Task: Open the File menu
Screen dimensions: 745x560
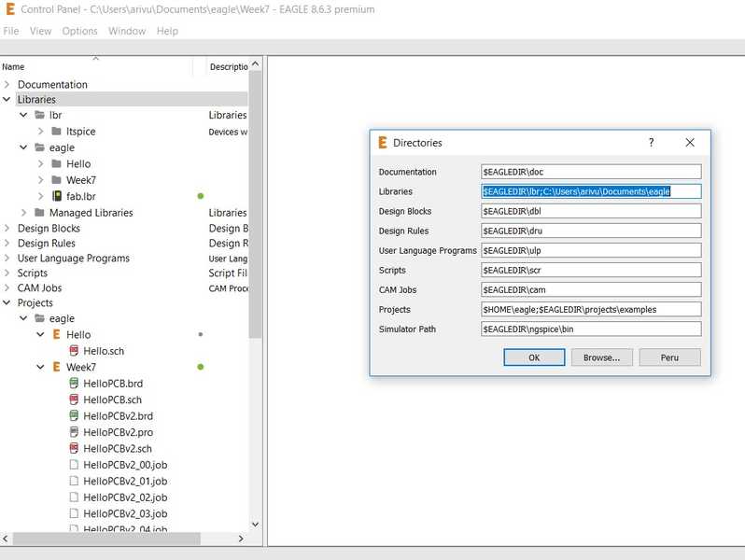Action: (11, 31)
